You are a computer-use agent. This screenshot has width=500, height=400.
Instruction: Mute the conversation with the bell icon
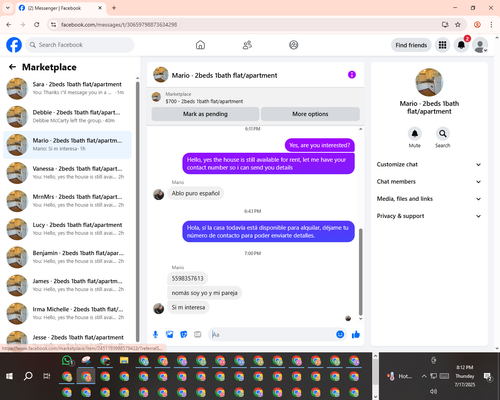[414, 134]
